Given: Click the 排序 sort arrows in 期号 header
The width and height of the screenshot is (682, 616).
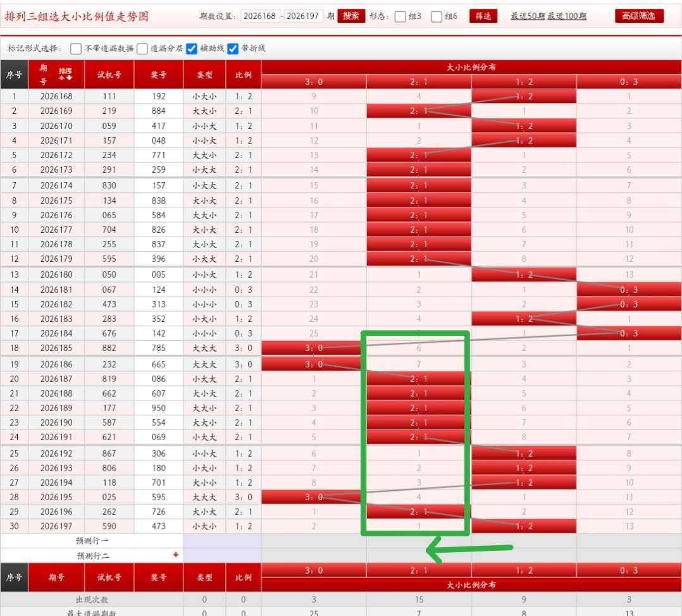Looking at the screenshot, I should tap(66, 75).
